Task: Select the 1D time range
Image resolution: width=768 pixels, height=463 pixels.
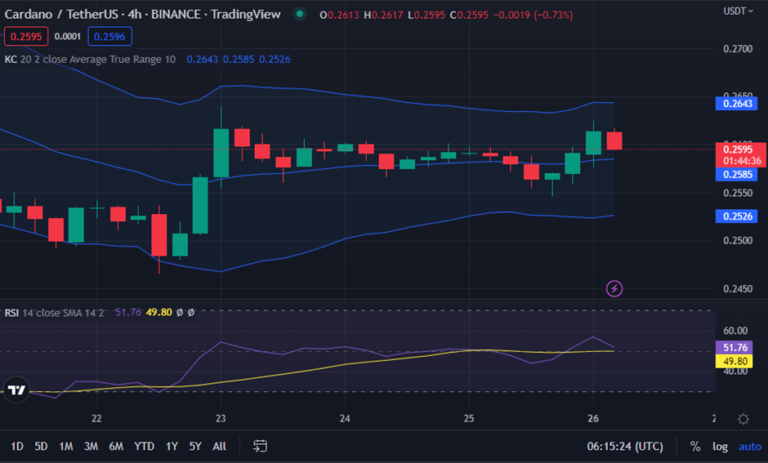Action: coord(17,446)
